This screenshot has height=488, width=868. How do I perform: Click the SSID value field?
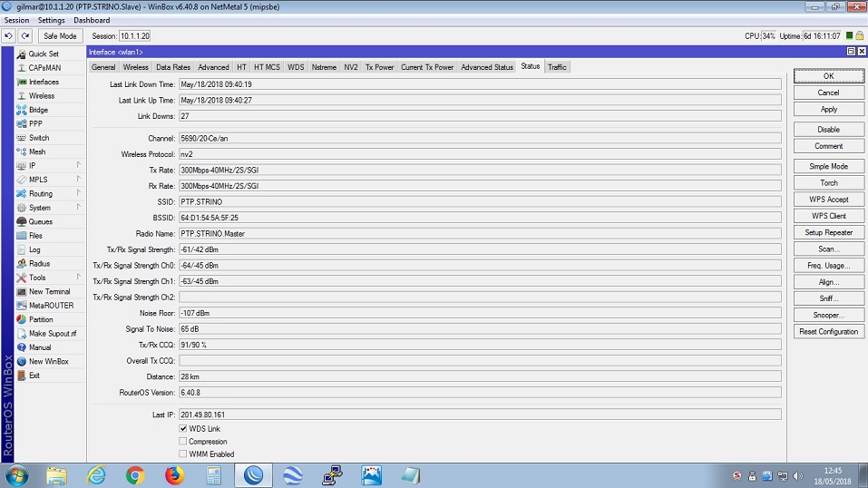pyautogui.click(x=480, y=201)
